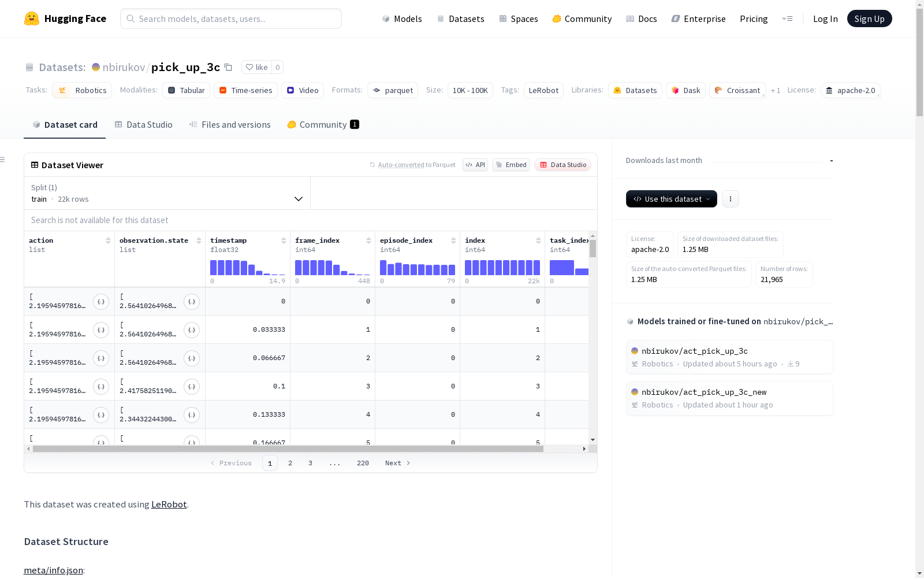Show the +1 additional libraries

pyautogui.click(x=776, y=90)
